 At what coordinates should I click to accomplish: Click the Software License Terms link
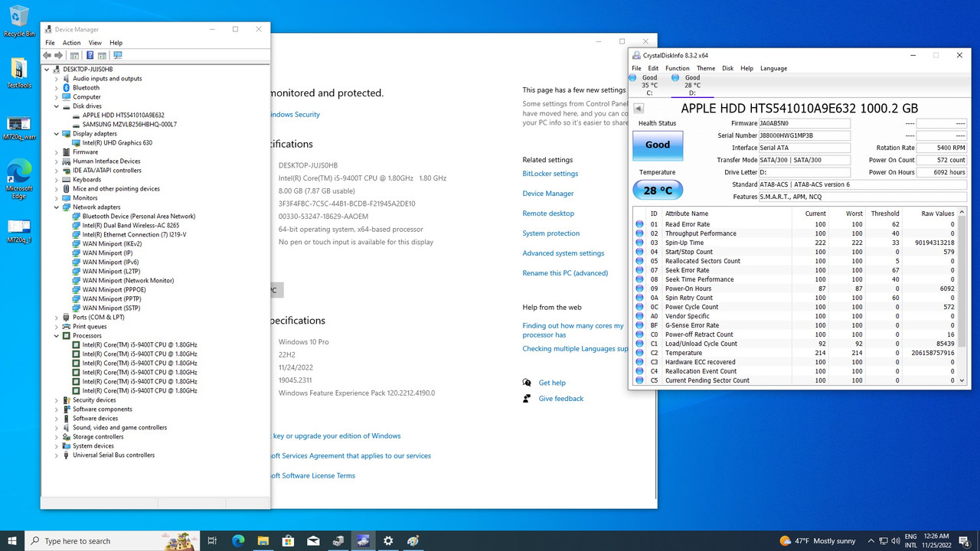(314, 476)
